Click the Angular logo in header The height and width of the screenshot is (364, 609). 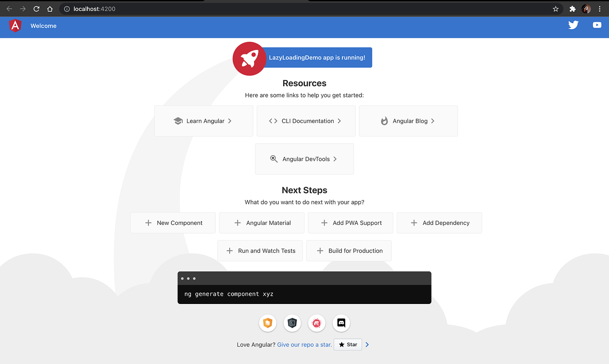(15, 26)
